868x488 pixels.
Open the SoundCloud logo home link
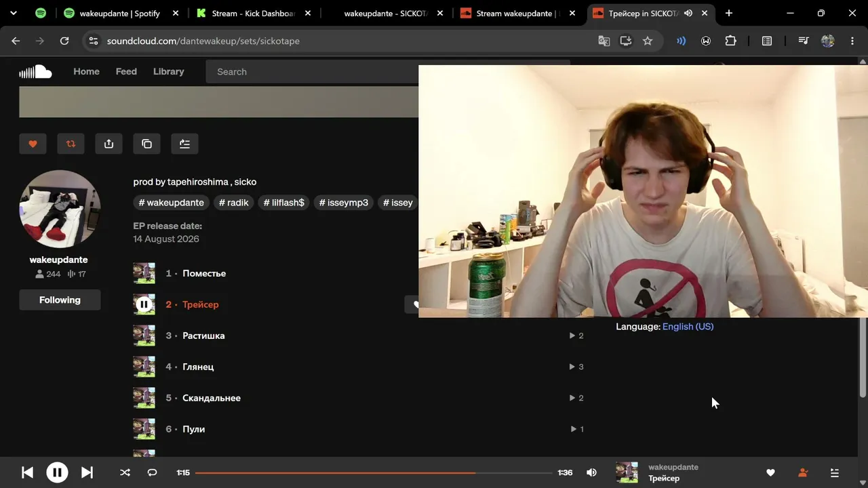[35, 71]
